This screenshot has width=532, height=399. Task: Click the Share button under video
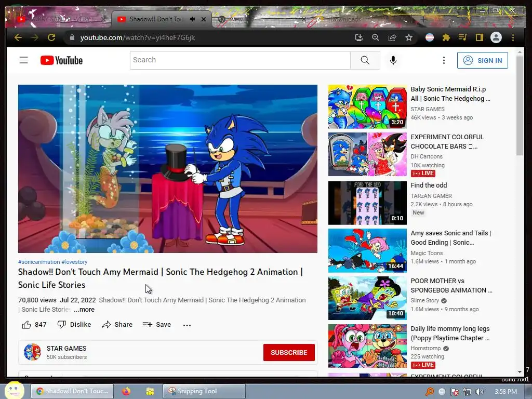(117, 325)
